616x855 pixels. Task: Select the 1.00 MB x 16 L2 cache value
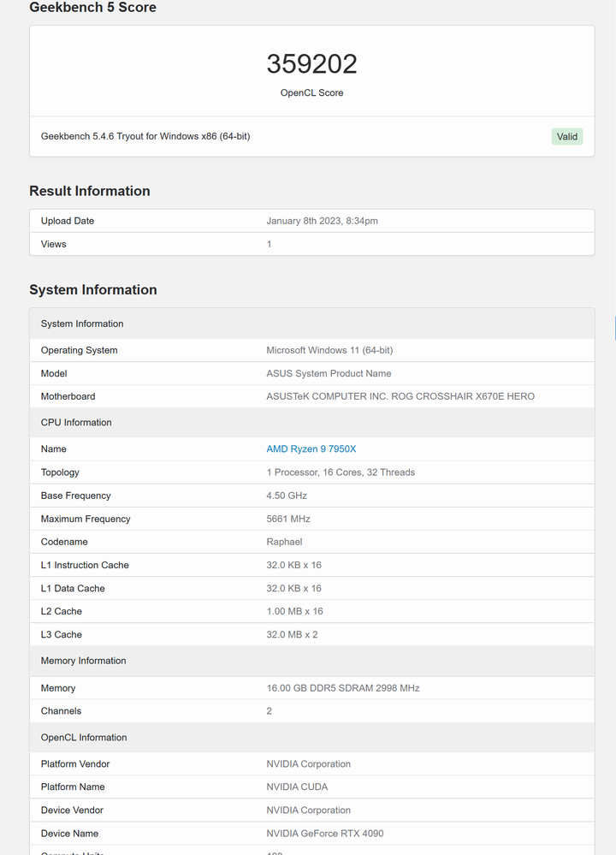294,611
